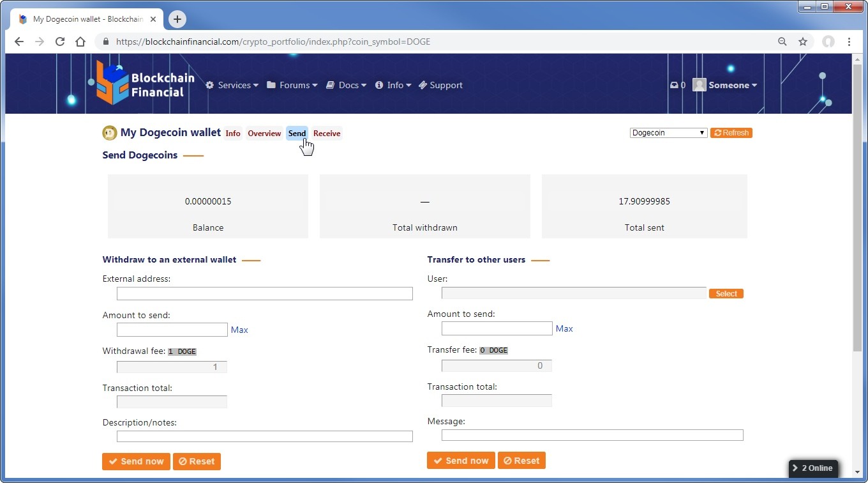Viewport: 868px width, 483px height.
Task: Bookmark this page with the star icon
Action: [803, 42]
